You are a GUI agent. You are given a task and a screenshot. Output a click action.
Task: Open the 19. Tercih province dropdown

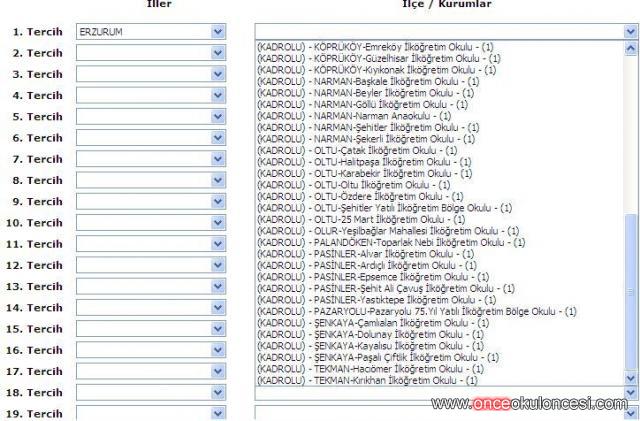click(x=151, y=413)
